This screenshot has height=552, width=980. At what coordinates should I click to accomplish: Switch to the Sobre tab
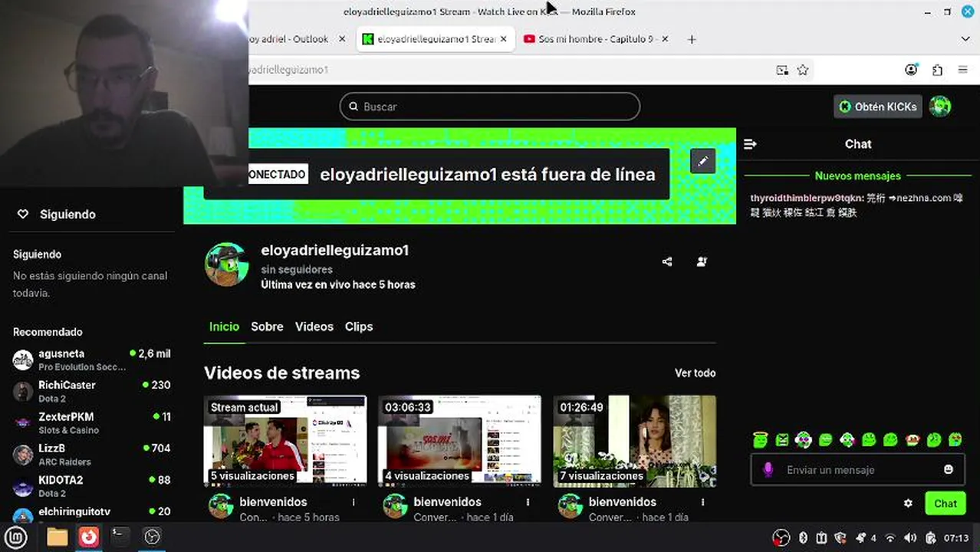tap(267, 327)
